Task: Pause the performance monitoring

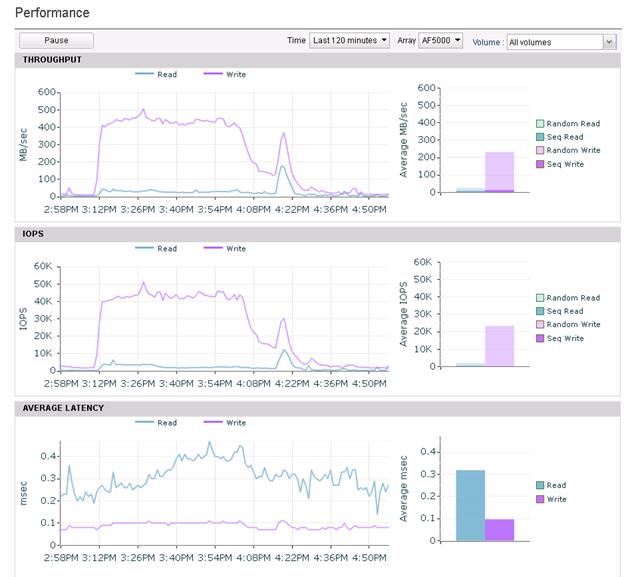Action: click(56, 40)
